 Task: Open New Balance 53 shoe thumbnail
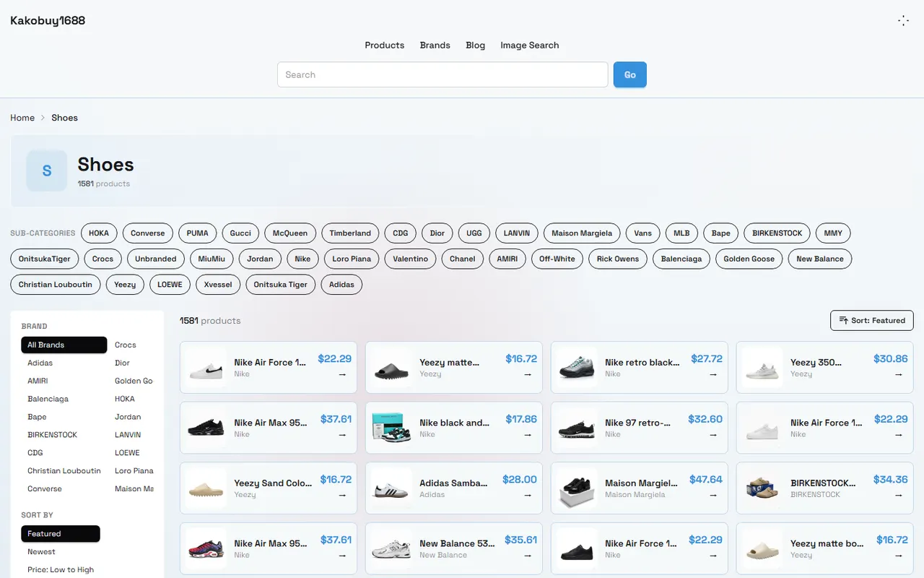391,548
